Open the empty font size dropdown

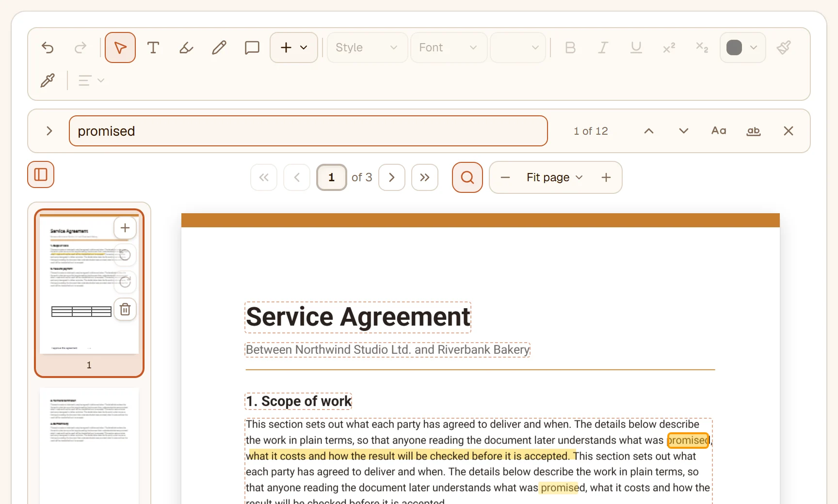(518, 47)
